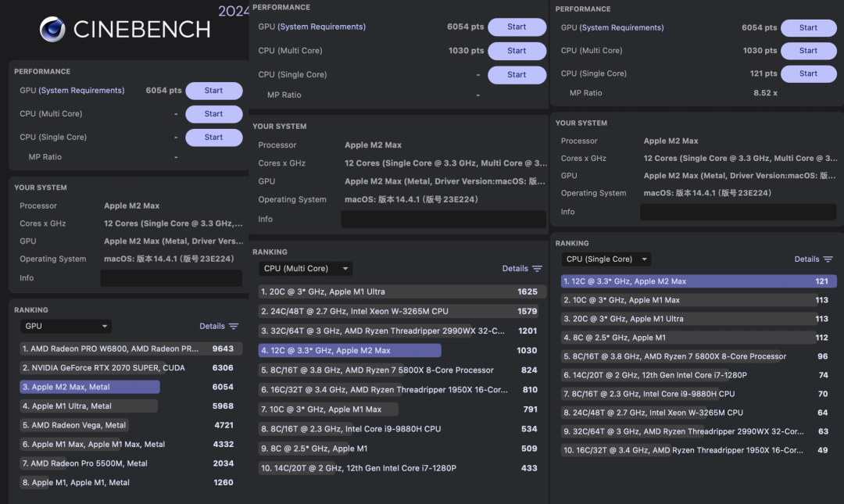
Task: Select Apple M1 row scoring 112
Action: (699, 338)
